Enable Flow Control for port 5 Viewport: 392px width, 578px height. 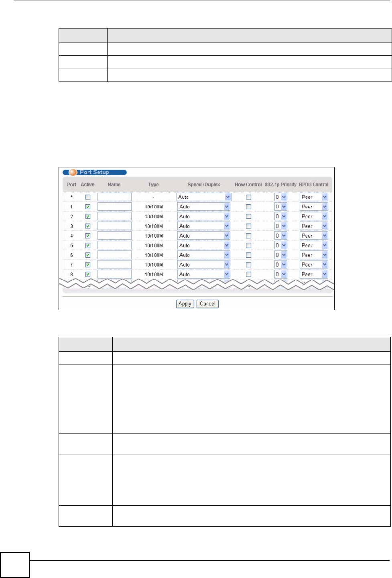click(x=248, y=245)
